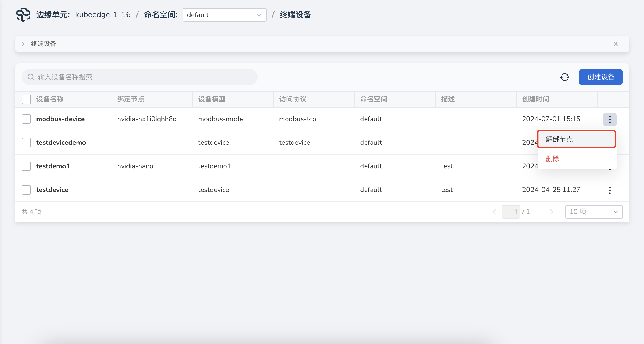Select the testdemo1 row checkbox
This screenshot has width=644, height=344.
pyautogui.click(x=26, y=166)
